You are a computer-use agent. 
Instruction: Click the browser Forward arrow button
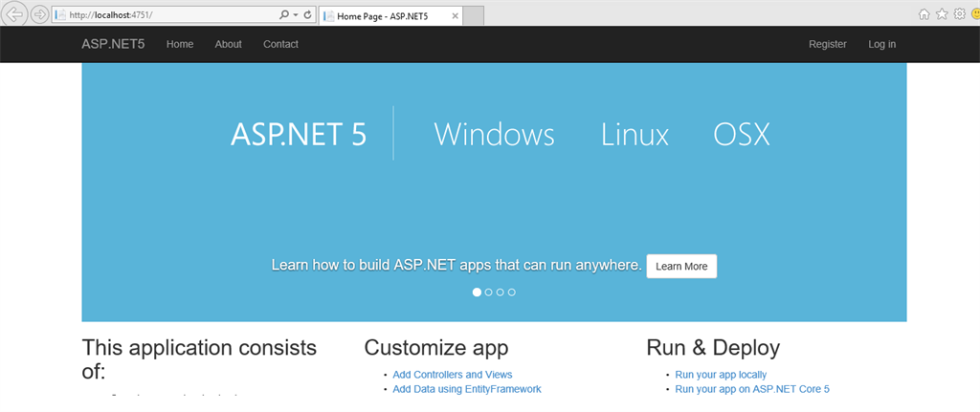tap(39, 14)
